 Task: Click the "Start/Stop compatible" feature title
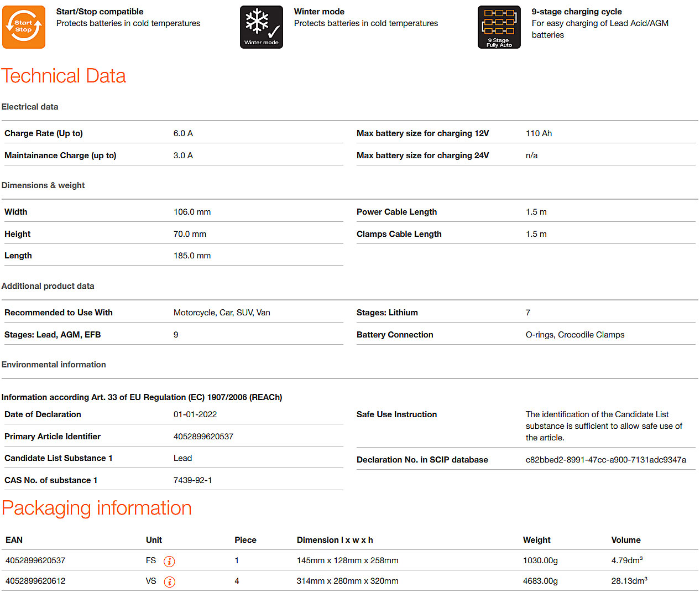pos(100,12)
